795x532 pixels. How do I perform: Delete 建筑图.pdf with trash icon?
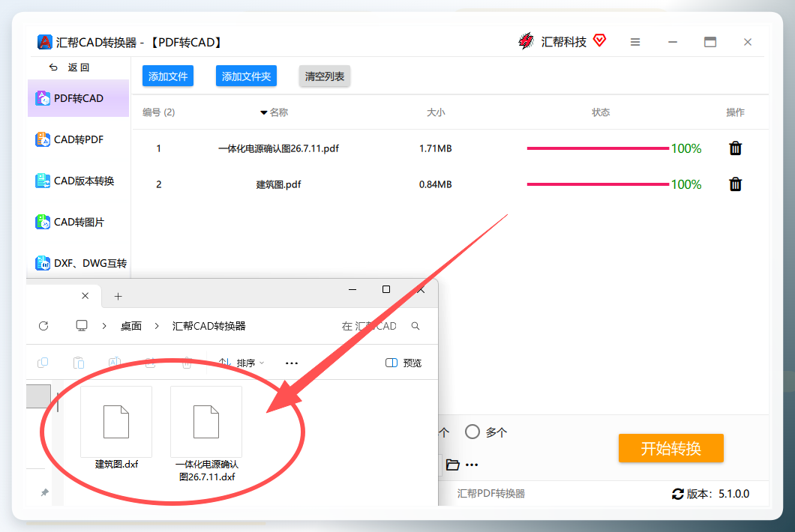[x=735, y=184]
